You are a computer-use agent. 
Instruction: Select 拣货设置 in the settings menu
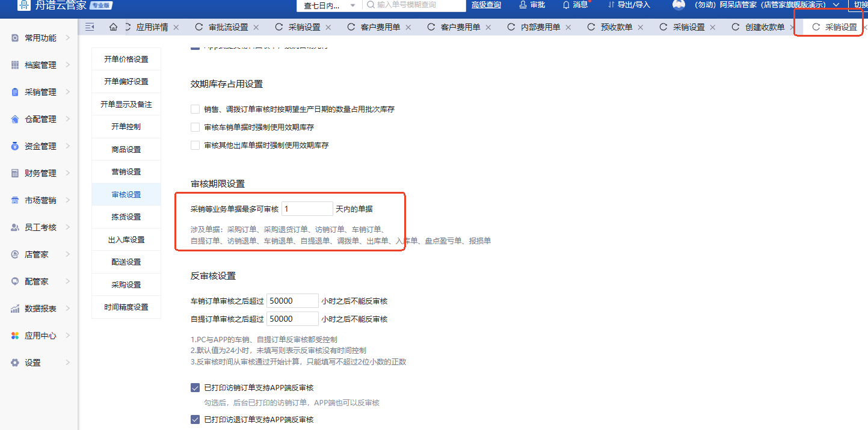click(126, 217)
